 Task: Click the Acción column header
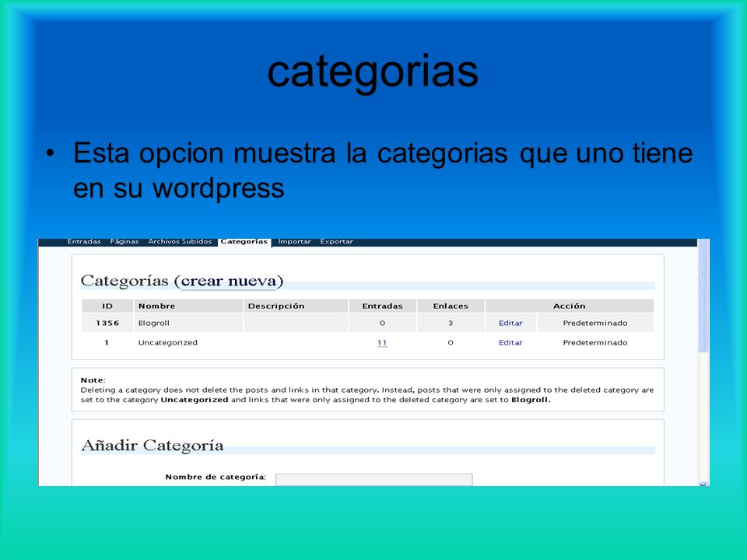570,306
